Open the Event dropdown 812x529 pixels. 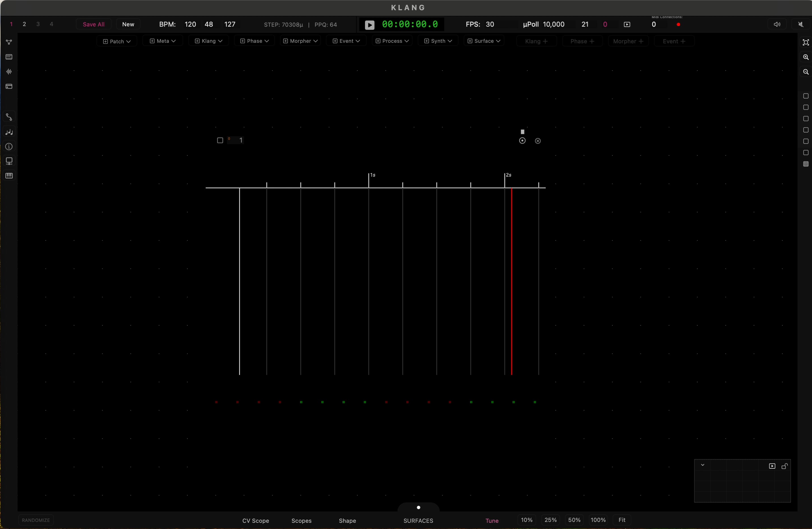[x=346, y=41]
